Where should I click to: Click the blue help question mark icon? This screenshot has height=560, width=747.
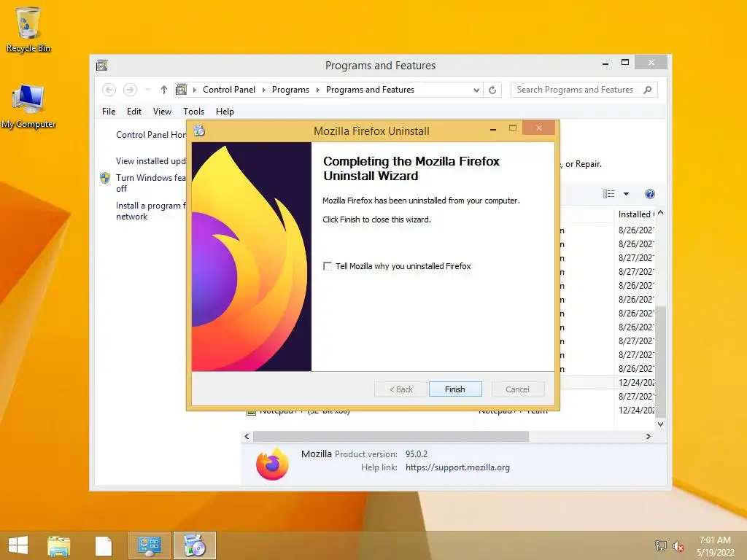[x=650, y=194]
